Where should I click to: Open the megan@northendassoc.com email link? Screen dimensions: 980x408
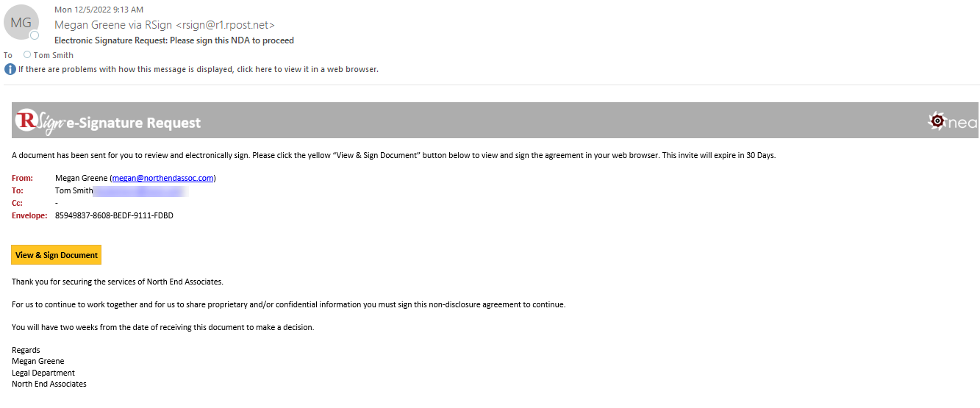click(x=162, y=178)
